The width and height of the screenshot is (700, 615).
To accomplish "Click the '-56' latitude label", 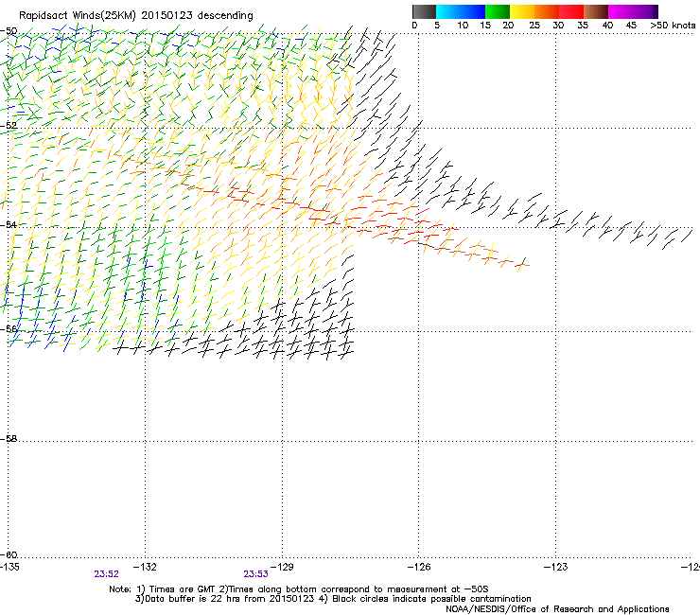I will tap(9, 329).
